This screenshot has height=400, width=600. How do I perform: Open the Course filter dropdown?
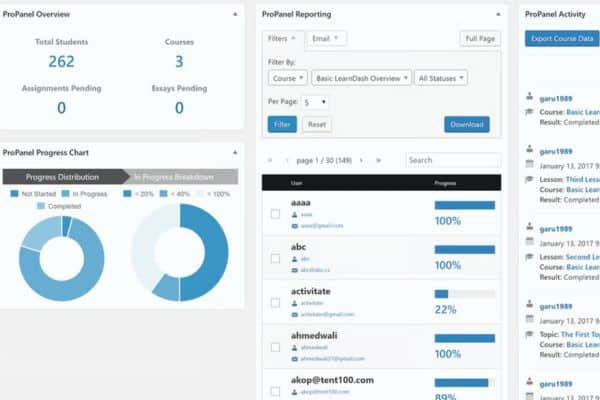287,78
